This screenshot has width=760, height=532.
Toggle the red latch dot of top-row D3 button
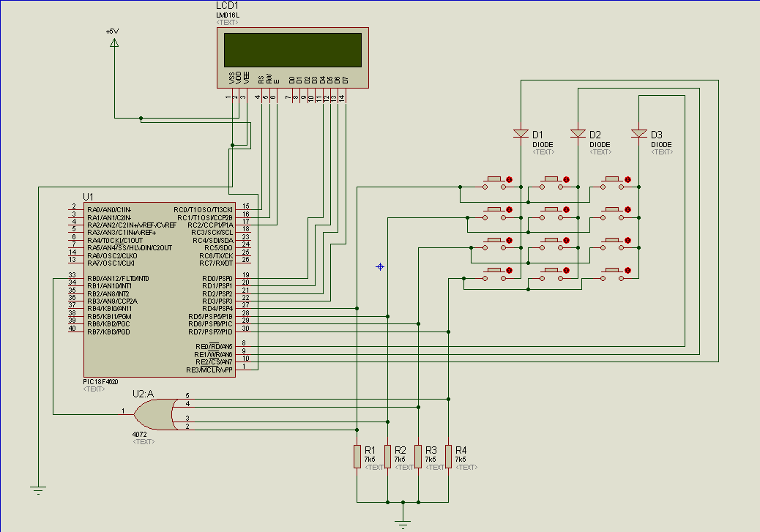tap(627, 180)
